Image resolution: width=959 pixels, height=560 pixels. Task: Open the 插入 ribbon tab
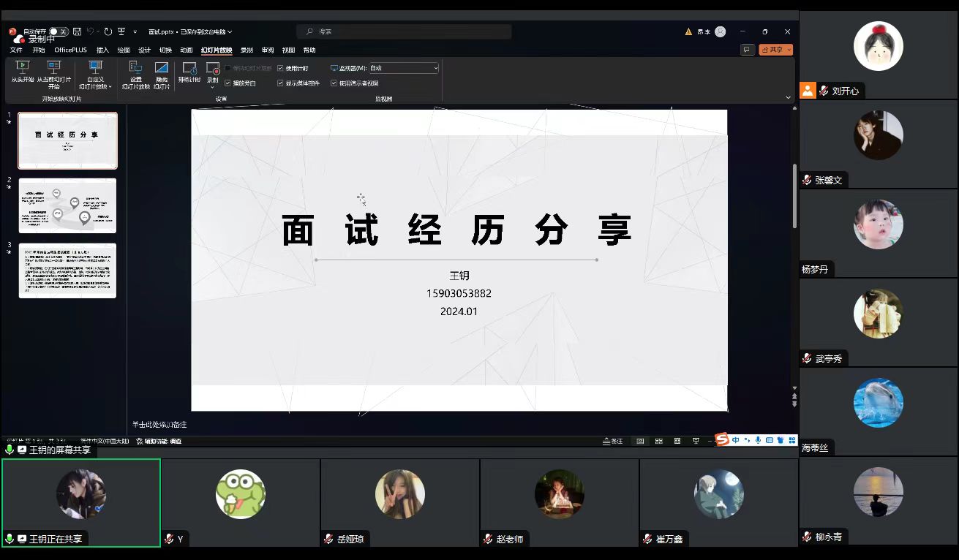click(x=102, y=50)
